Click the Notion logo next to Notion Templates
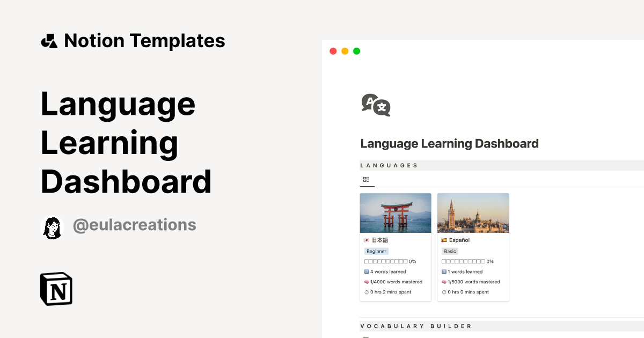This screenshot has height=338, width=644. 49,40
